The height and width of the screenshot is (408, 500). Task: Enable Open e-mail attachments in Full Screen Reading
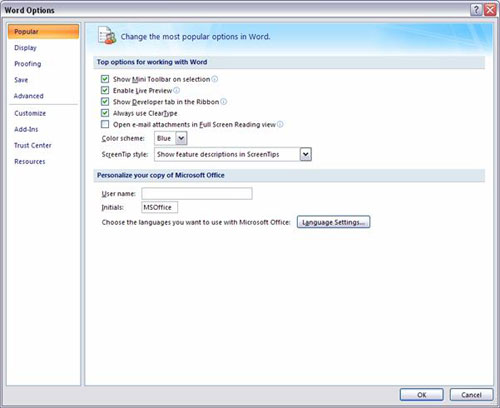click(105, 124)
